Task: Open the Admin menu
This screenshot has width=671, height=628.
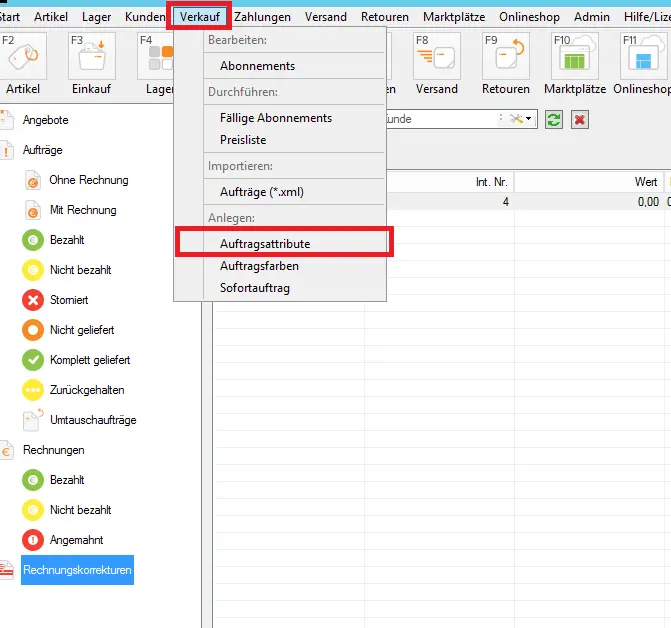Action: [592, 17]
